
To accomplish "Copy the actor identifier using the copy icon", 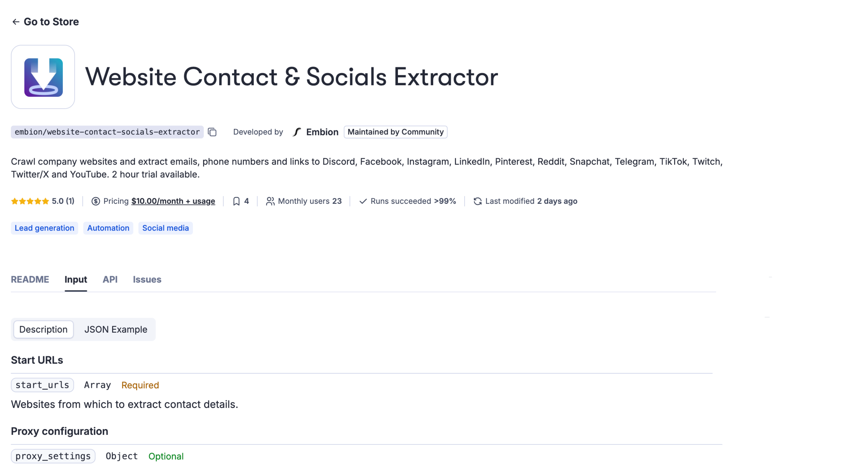I will pyautogui.click(x=212, y=132).
